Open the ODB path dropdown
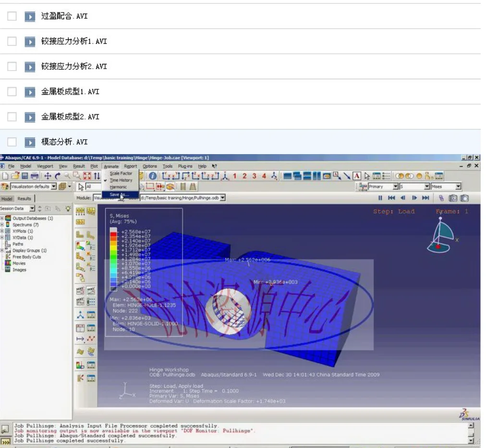The width and height of the screenshot is (486, 448). (222, 198)
